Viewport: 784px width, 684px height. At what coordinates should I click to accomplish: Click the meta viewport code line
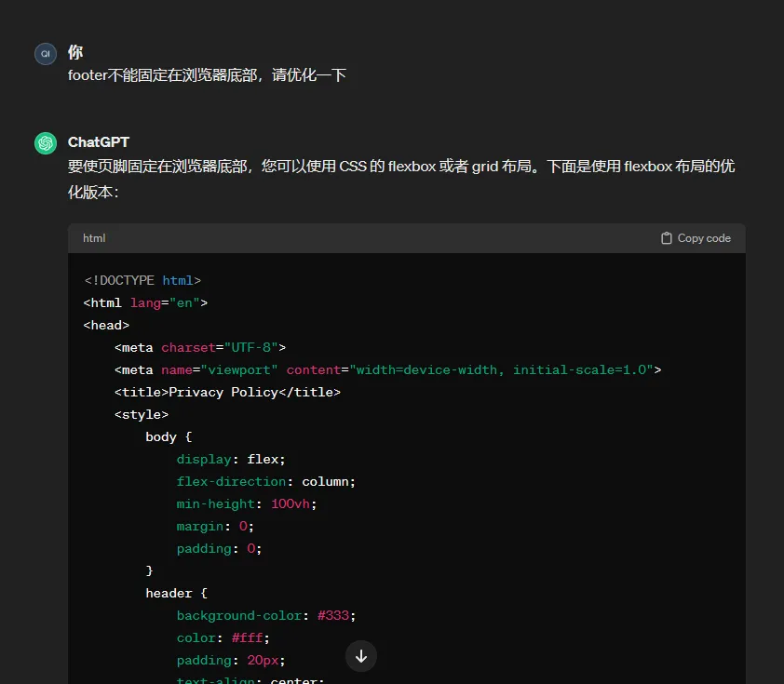point(387,369)
